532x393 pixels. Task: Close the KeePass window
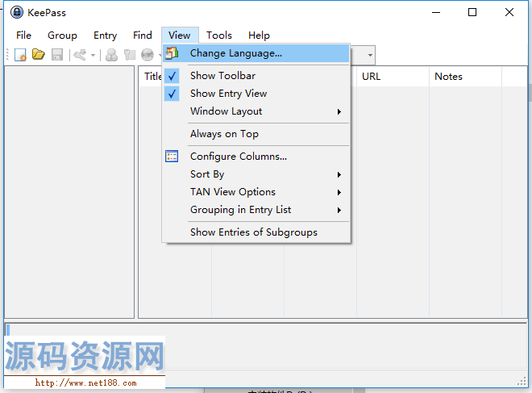[x=509, y=13]
